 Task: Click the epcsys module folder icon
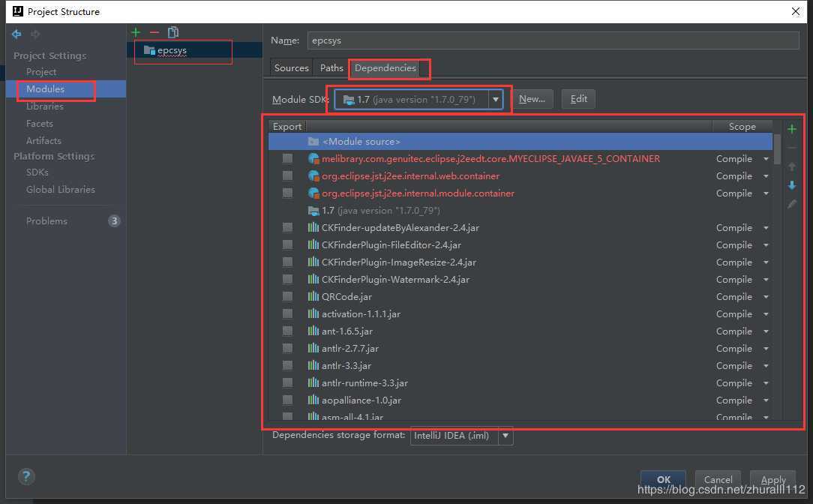pos(149,50)
